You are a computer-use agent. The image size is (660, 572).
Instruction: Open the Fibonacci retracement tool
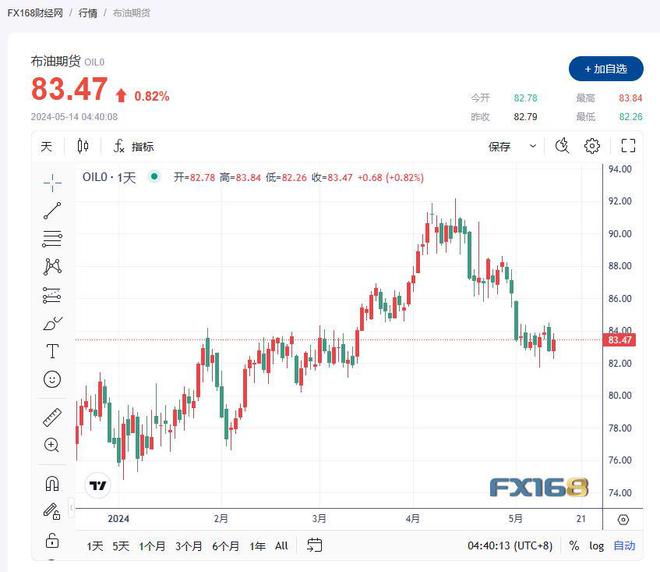tap(52, 239)
